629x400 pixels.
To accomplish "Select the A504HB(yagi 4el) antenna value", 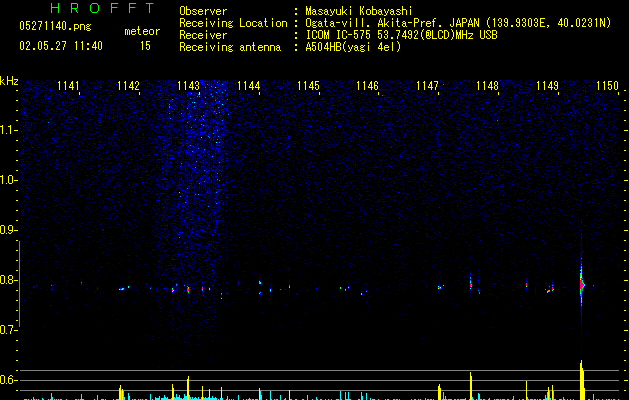I will [353, 47].
